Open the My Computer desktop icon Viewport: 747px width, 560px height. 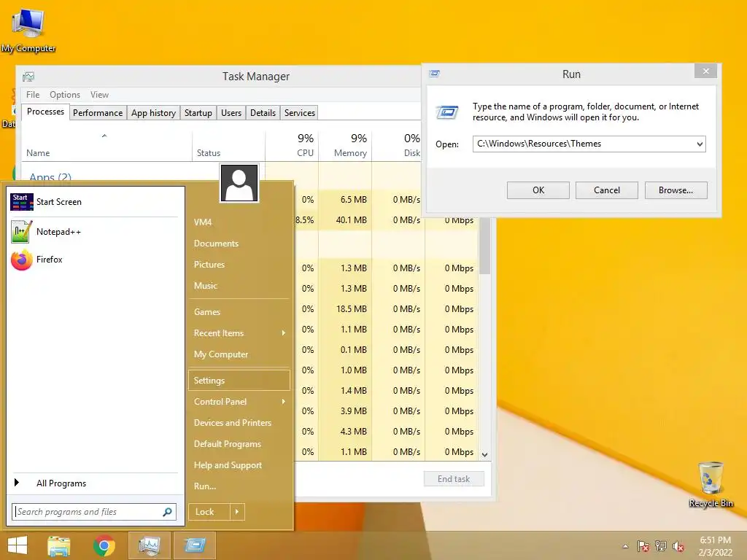click(x=28, y=29)
